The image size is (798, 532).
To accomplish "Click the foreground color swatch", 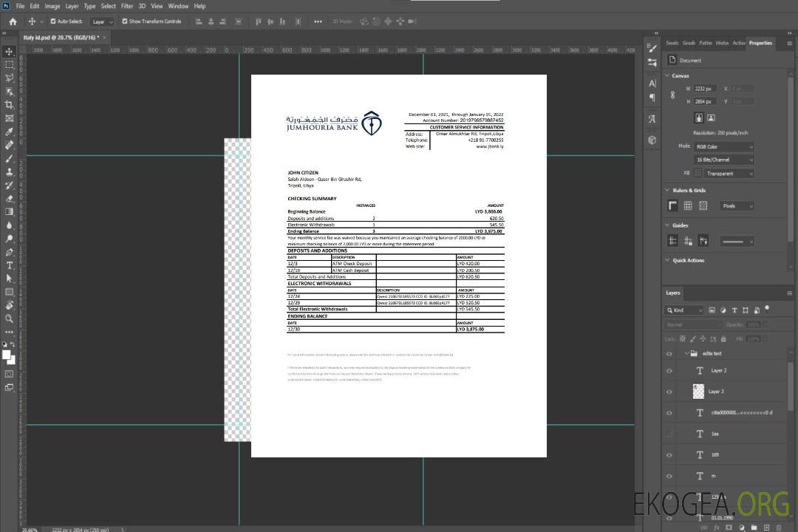I will pyautogui.click(x=7, y=355).
